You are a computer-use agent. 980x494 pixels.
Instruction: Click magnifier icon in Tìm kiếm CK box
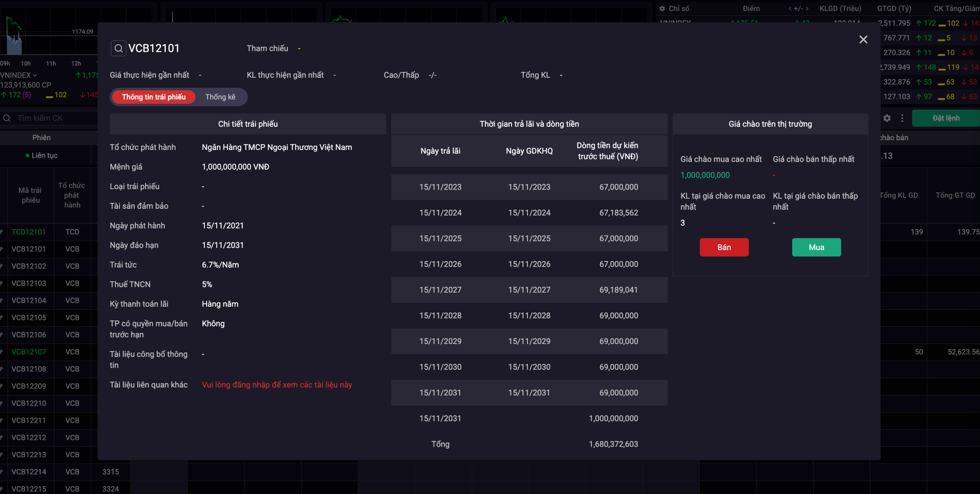7,118
